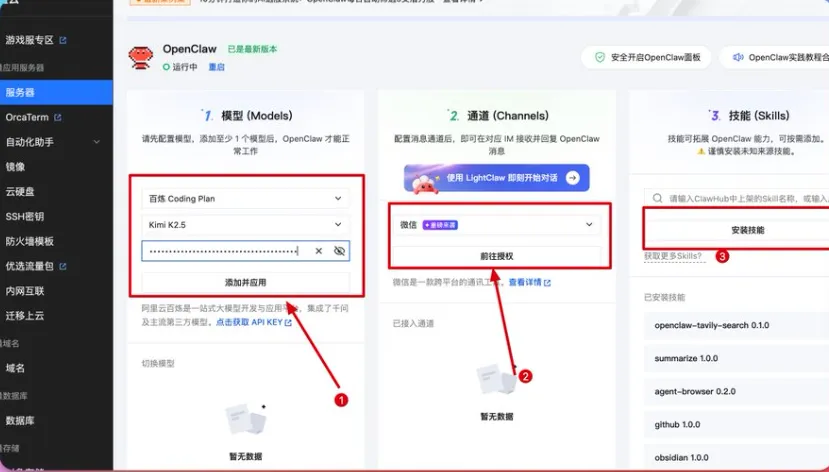The height and width of the screenshot is (472, 829).
Task: Open SSH密钥 sidebar entry
Action: pyautogui.click(x=25, y=217)
